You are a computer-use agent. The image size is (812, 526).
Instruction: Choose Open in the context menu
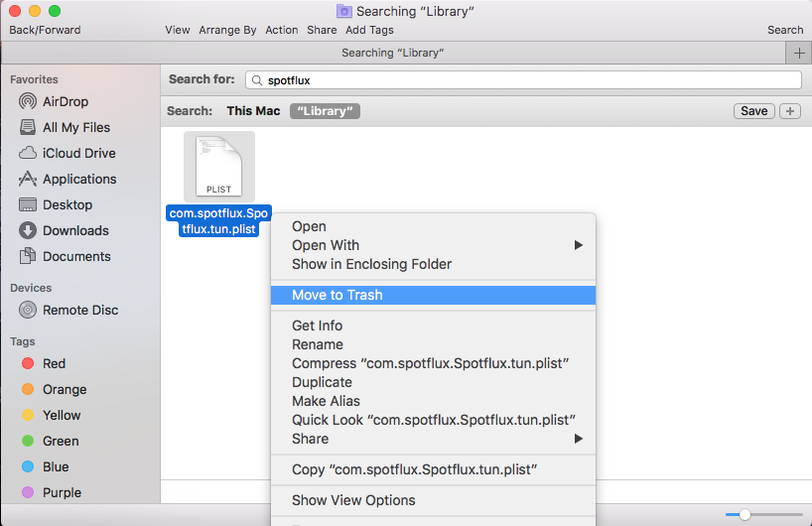click(x=433, y=226)
